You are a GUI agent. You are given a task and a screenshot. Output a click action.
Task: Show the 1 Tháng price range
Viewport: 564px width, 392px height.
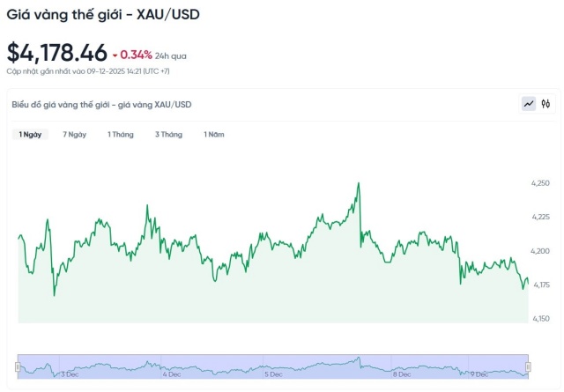tap(121, 135)
